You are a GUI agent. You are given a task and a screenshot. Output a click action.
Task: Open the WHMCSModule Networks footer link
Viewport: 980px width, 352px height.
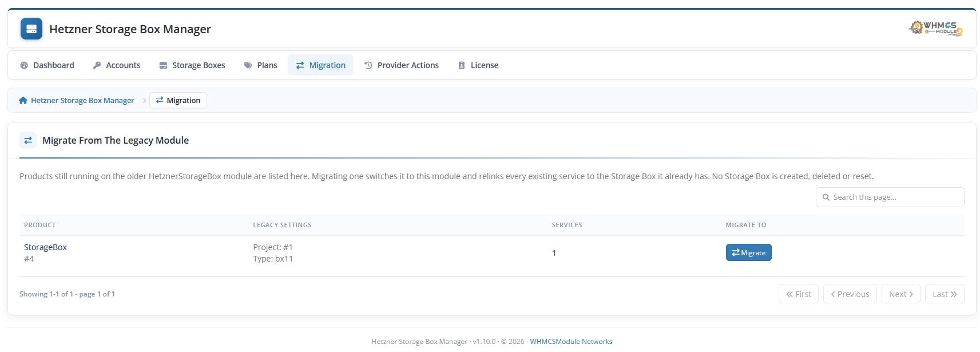tap(571, 342)
